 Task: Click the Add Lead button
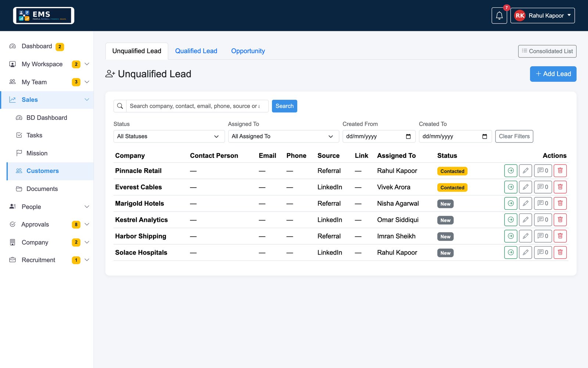click(553, 74)
